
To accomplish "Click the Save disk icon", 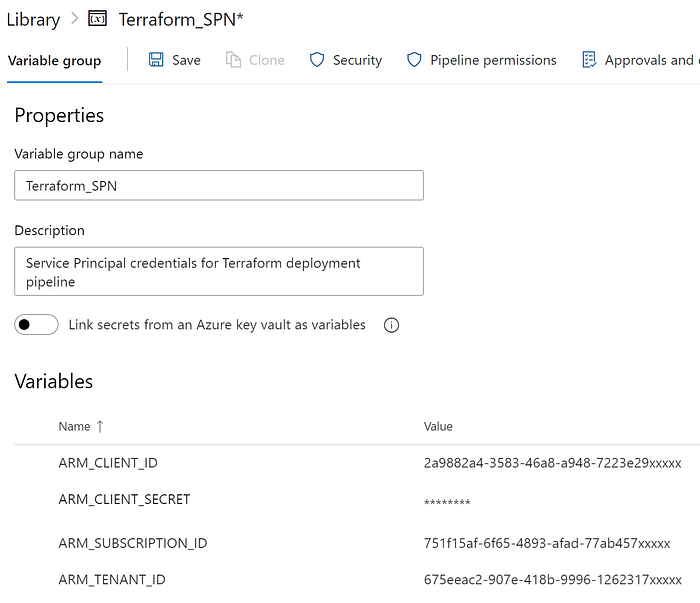I will [x=156, y=59].
